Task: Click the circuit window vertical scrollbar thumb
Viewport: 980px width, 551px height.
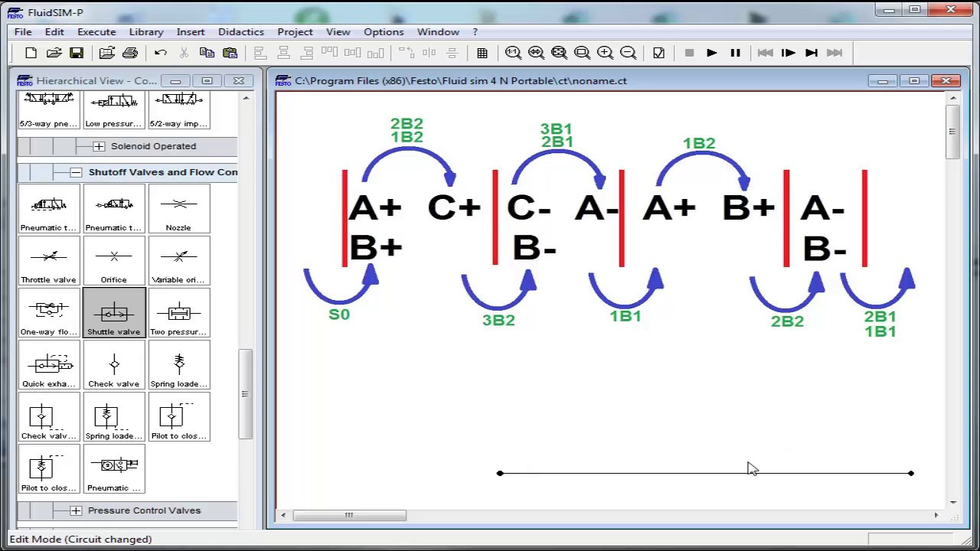Action: point(952,132)
